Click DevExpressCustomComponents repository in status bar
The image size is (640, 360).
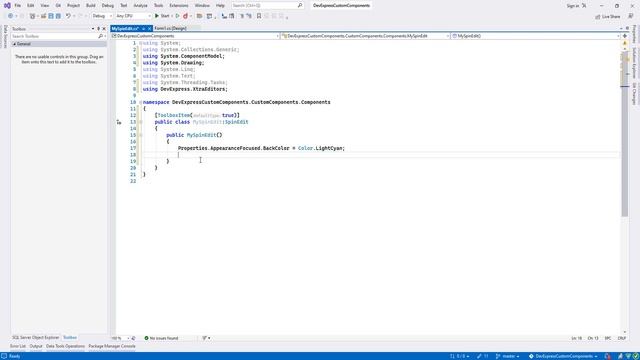[563, 356]
